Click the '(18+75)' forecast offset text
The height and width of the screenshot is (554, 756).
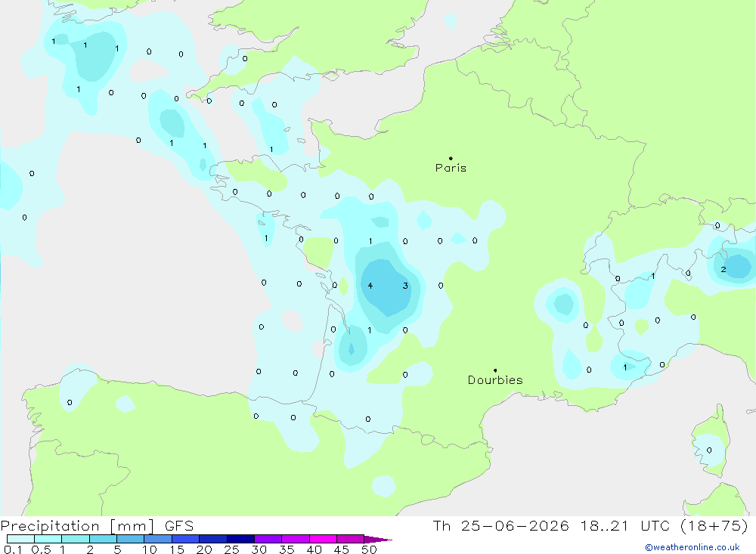pyautogui.click(x=714, y=526)
